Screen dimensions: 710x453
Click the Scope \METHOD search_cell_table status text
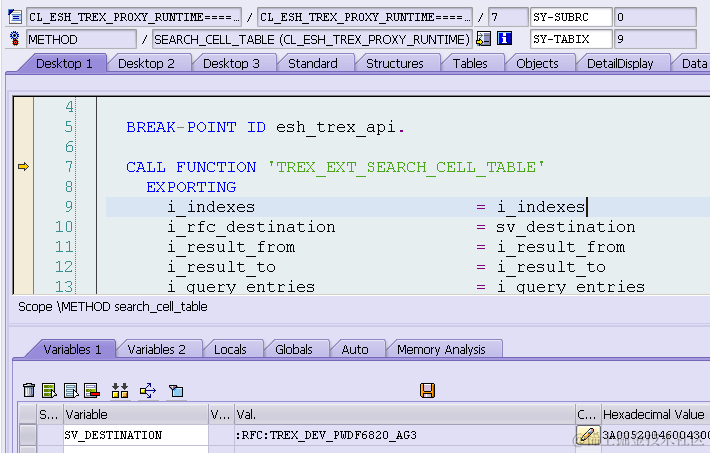click(x=112, y=307)
